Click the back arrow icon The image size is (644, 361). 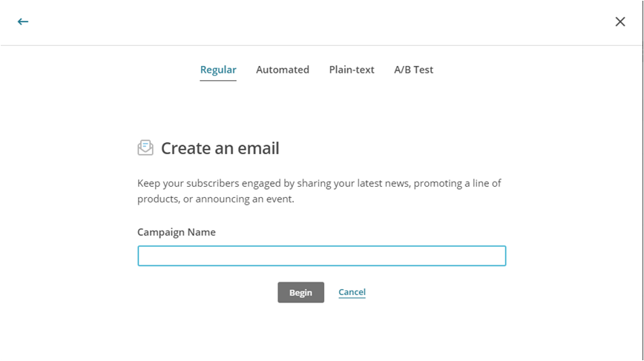click(x=23, y=21)
